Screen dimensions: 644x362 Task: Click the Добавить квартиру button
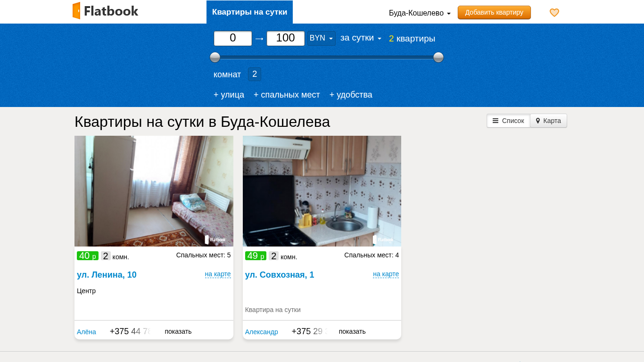click(494, 12)
